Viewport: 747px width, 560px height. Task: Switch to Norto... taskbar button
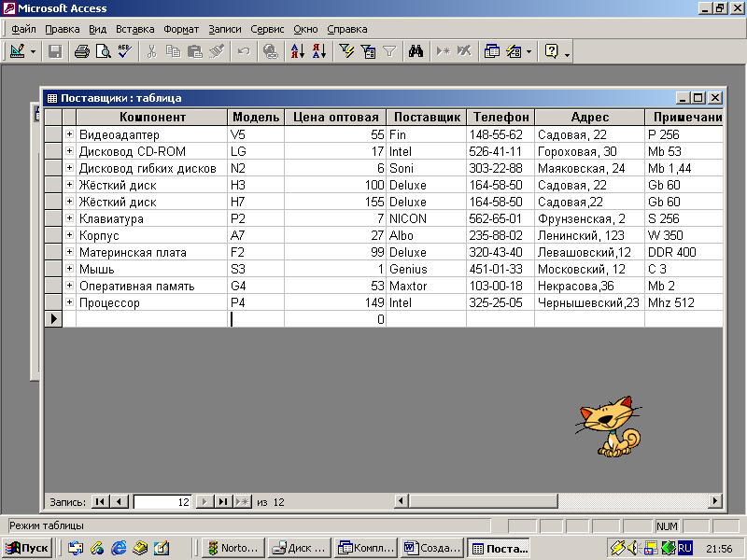point(233,548)
